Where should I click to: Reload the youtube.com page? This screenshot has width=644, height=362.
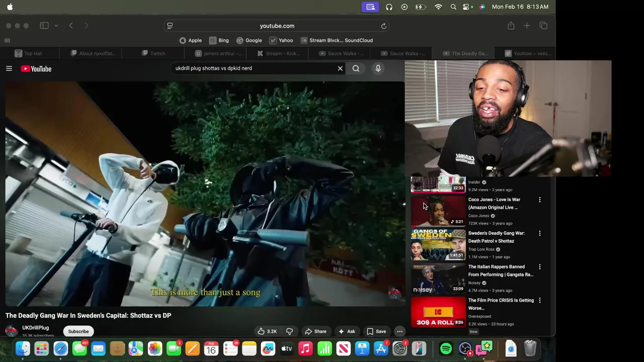(x=383, y=26)
